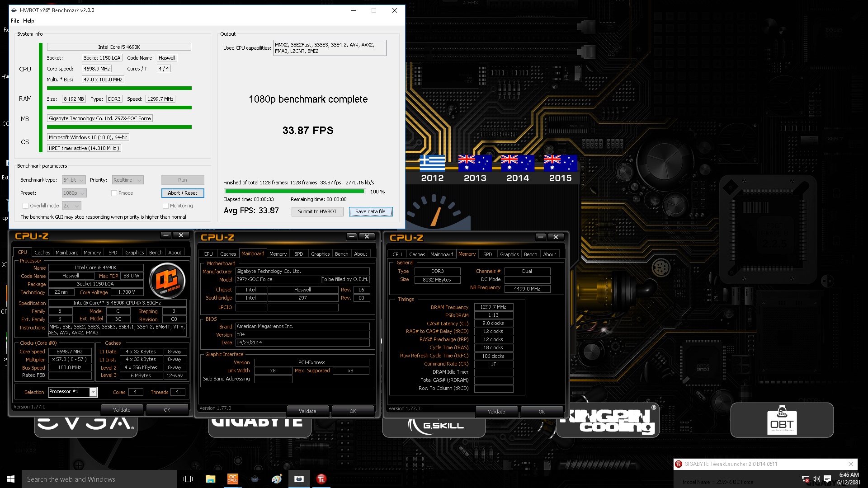Close the middle CPU-Z Mainboard window
The width and height of the screenshot is (868, 488).
(x=367, y=236)
